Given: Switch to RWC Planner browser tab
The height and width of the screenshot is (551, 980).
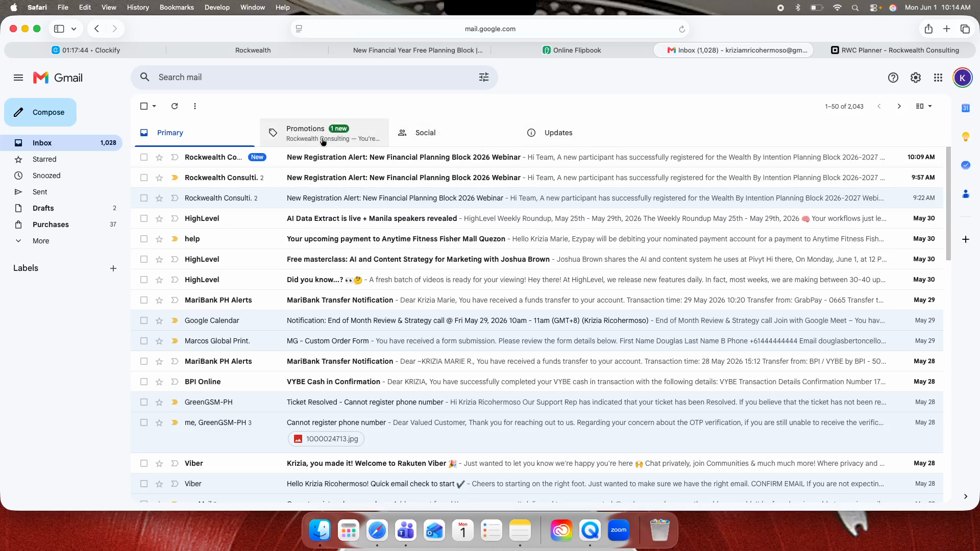Looking at the screenshot, I should coord(895,50).
